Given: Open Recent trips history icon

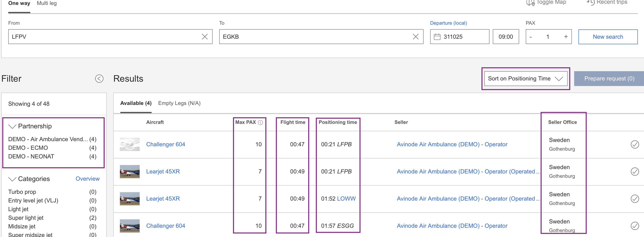Looking at the screenshot, I should (x=590, y=2).
